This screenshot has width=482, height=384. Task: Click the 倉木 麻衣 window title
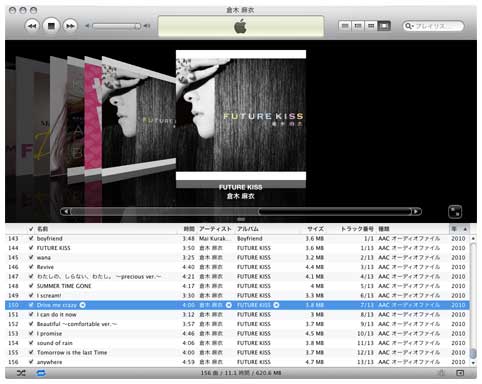pos(240,10)
